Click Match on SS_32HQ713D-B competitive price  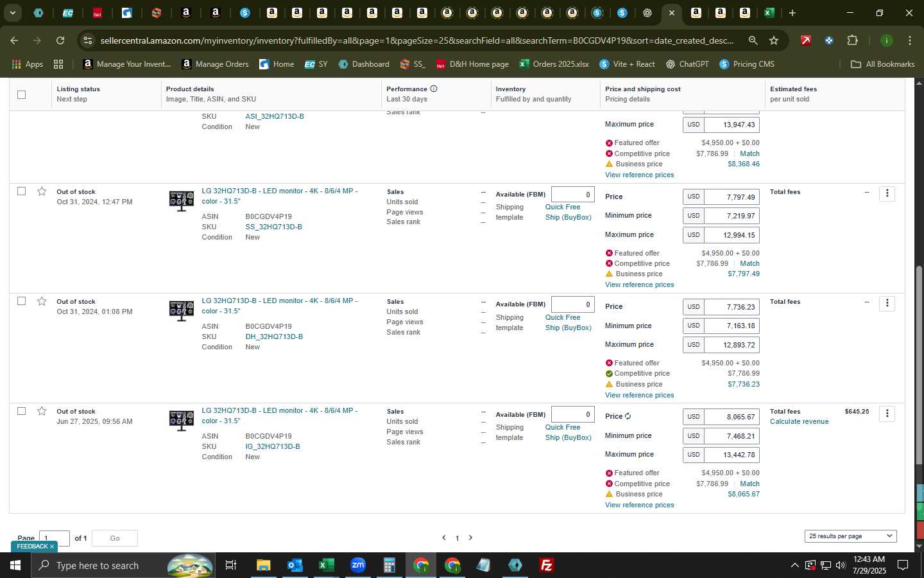coord(749,263)
